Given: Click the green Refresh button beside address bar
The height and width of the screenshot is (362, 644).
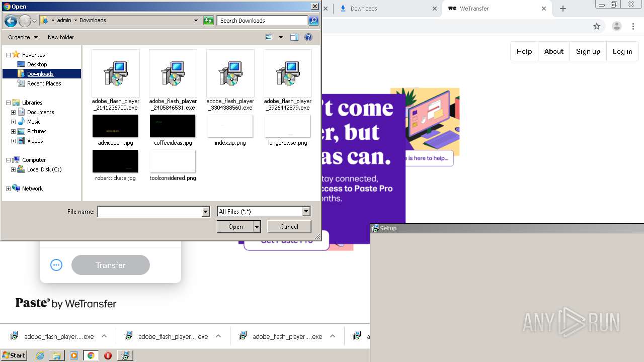Looking at the screenshot, I should click(x=208, y=21).
